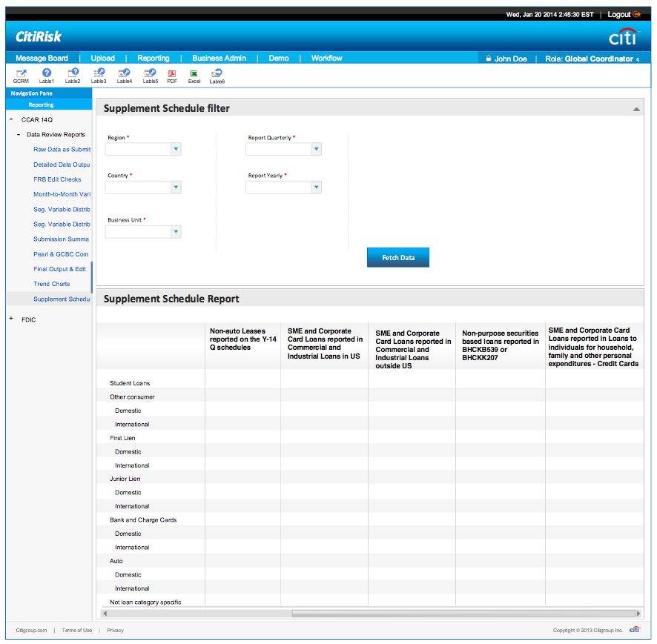Open Month-to-Month Vari report
Image resolution: width=657 pixels, height=644 pixels.
click(x=62, y=194)
